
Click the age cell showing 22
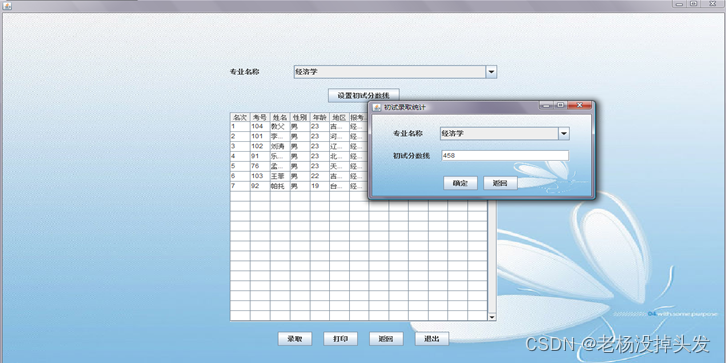click(x=319, y=176)
